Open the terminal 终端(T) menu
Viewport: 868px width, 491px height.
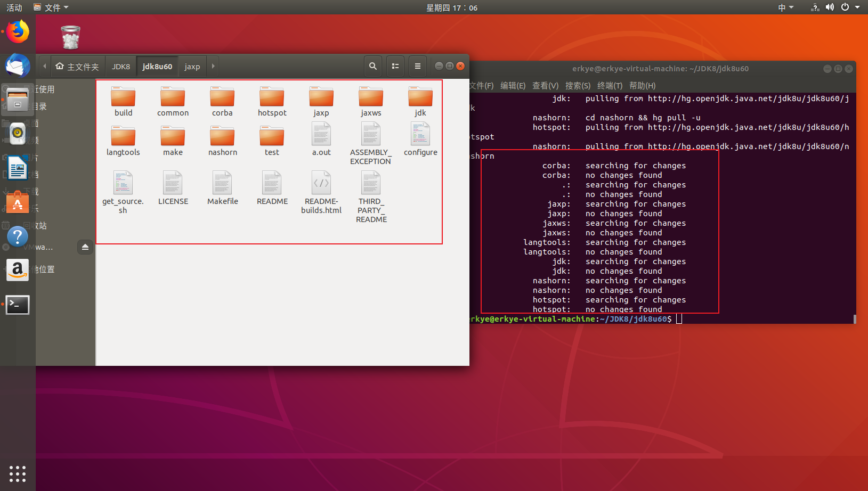[x=610, y=85]
